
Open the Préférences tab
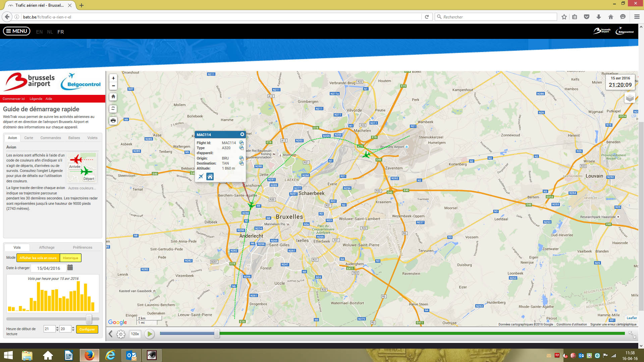pyautogui.click(x=83, y=247)
